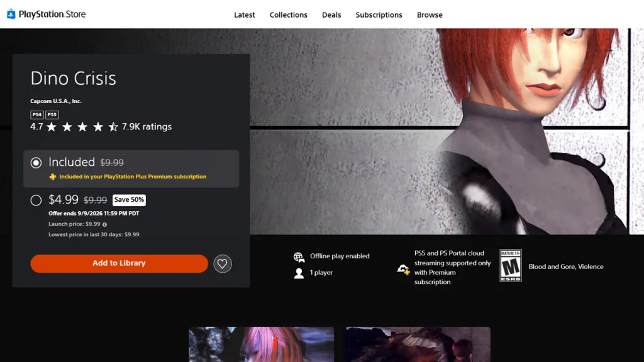Click 'Included in your PlayStation Plus Premium subscription'
This screenshot has height=362, width=644.
coord(133,177)
